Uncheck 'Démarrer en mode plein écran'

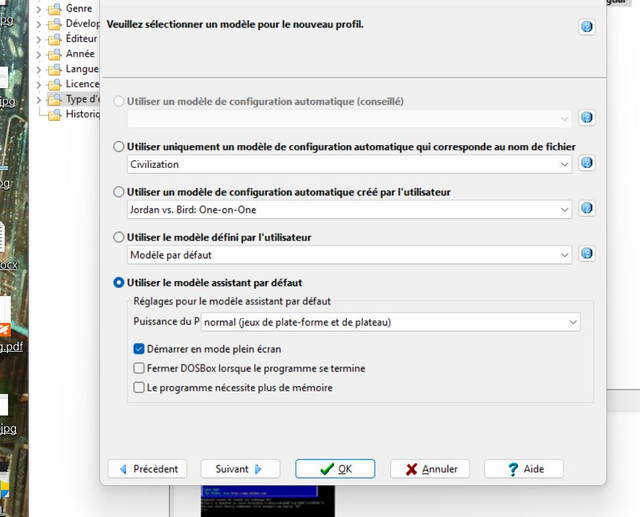coord(139,349)
